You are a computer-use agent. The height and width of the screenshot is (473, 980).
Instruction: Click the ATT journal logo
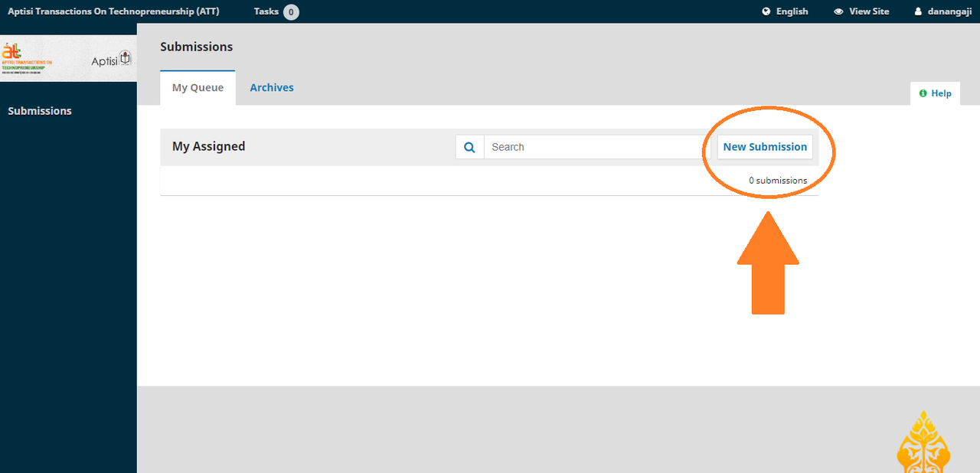(x=67, y=58)
